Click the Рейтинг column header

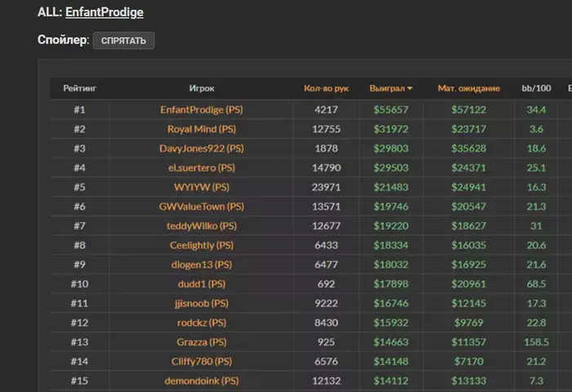(x=79, y=88)
